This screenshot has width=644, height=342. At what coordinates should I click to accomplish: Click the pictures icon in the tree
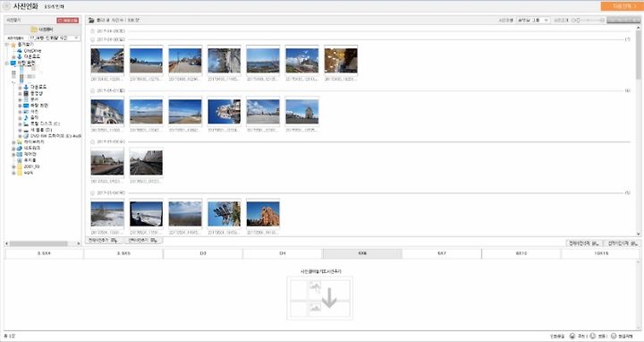coord(26,111)
